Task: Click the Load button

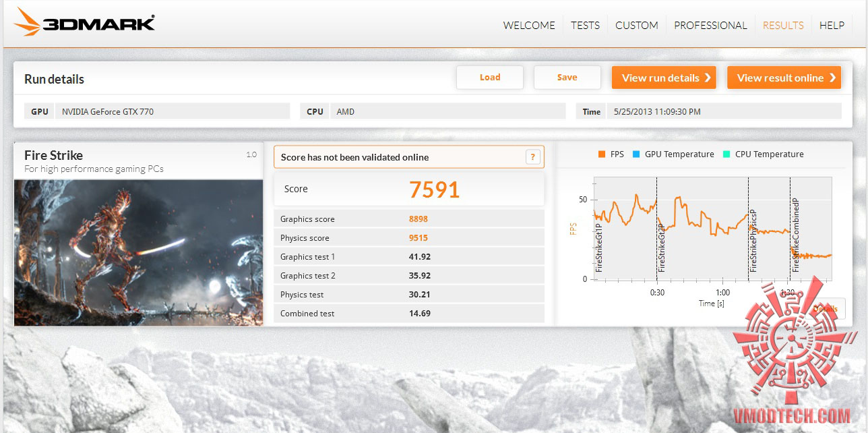Action: coord(490,78)
